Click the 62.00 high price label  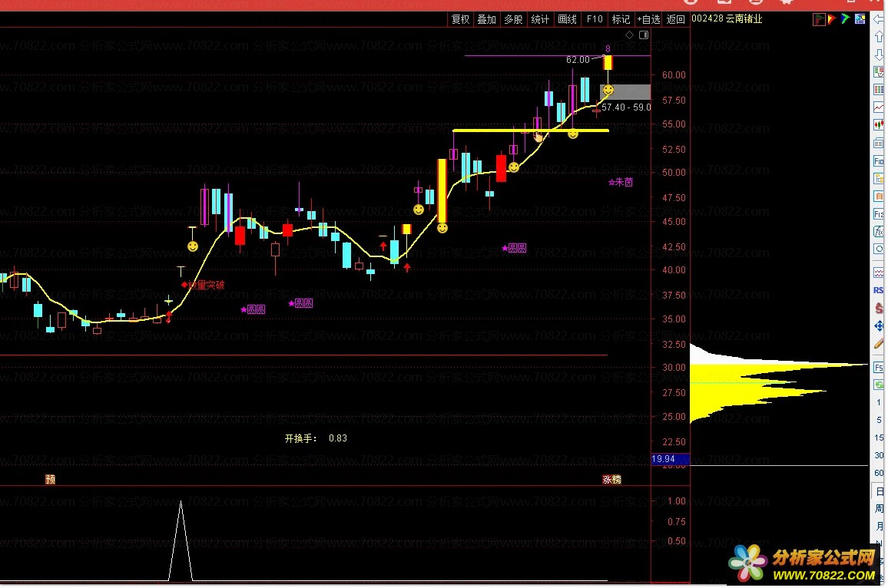(x=578, y=59)
